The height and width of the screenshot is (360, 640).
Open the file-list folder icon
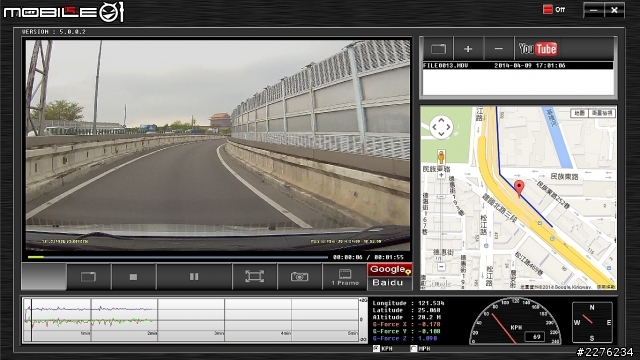tap(438, 49)
